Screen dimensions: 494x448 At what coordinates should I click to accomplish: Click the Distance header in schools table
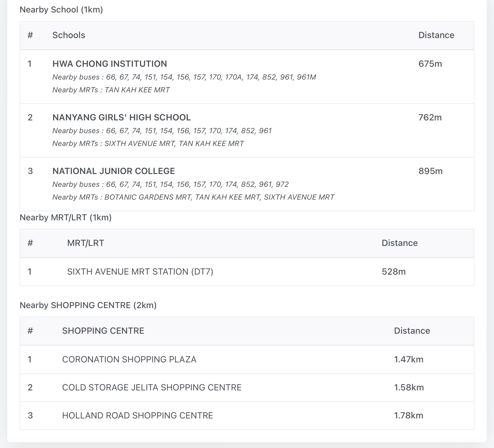click(x=436, y=35)
